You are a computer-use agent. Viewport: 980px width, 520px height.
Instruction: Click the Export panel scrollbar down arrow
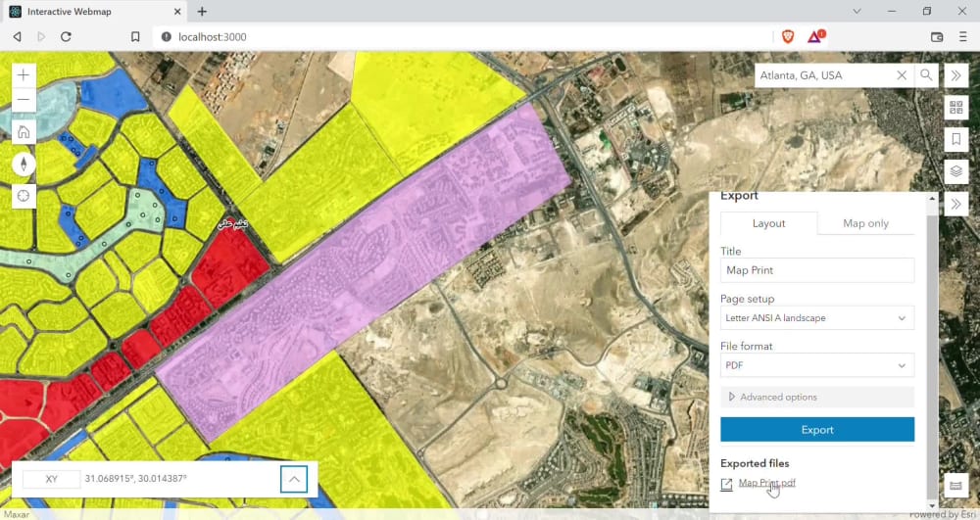tap(932, 506)
